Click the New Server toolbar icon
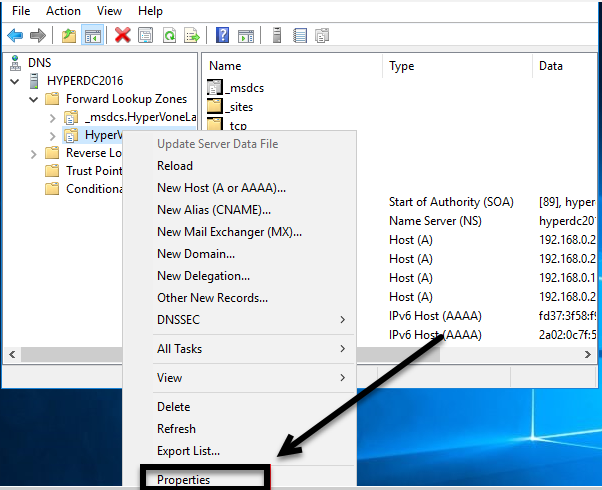This screenshot has width=602, height=490. tap(277, 35)
